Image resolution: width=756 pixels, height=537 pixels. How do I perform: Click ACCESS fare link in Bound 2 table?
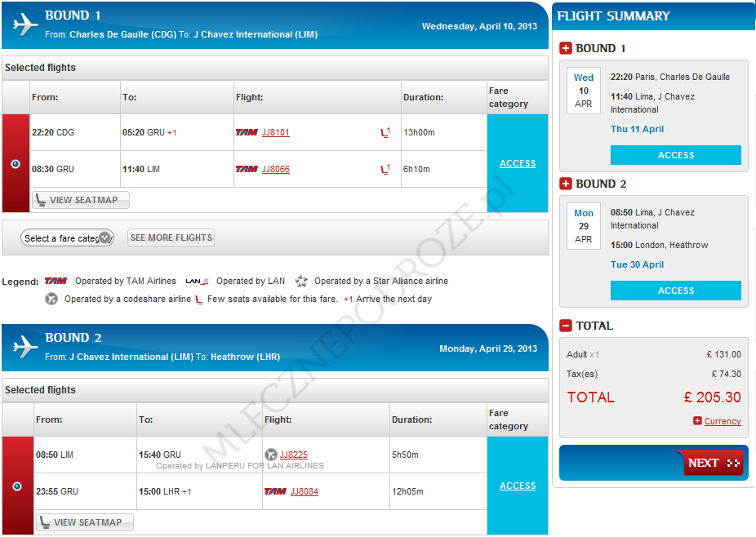pos(518,486)
